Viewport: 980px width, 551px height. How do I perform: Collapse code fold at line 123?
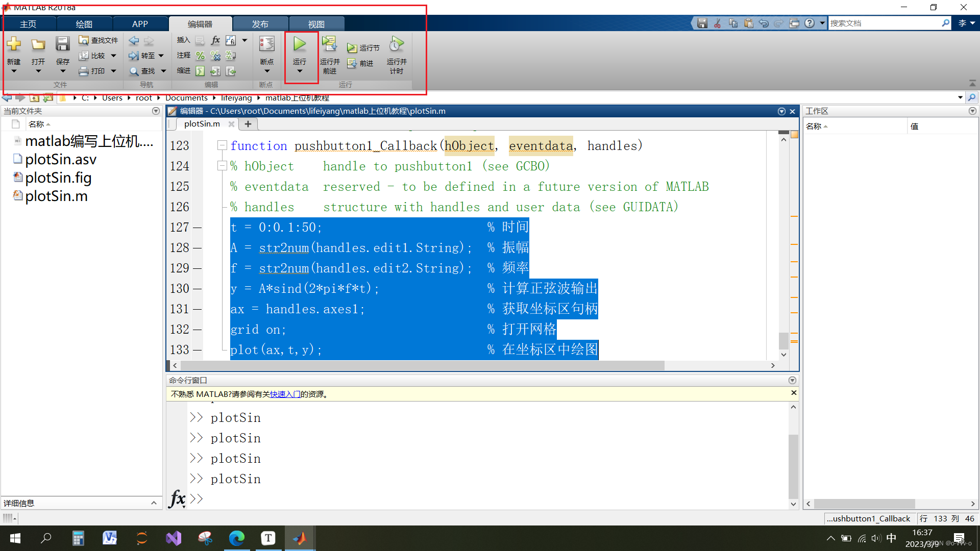tap(222, 146)
